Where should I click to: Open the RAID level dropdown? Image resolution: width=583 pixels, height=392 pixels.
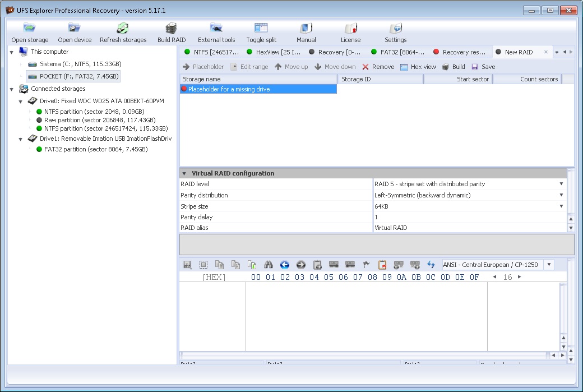[561, 184]
